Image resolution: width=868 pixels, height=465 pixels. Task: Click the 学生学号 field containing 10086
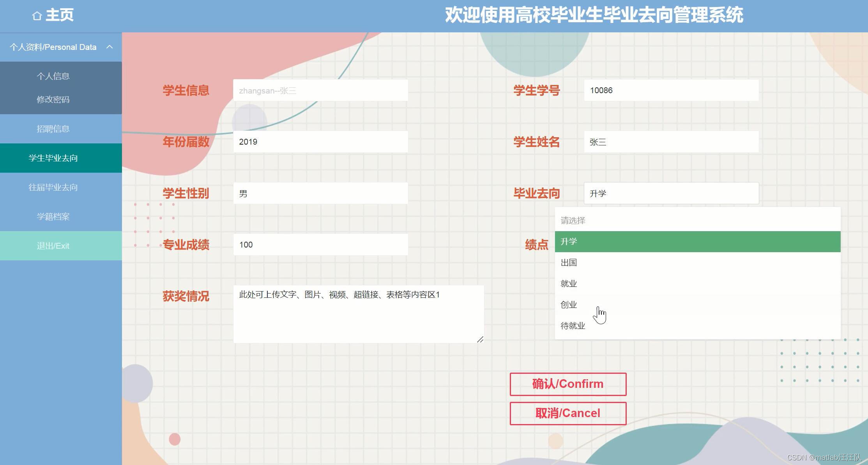coord(671,90)
